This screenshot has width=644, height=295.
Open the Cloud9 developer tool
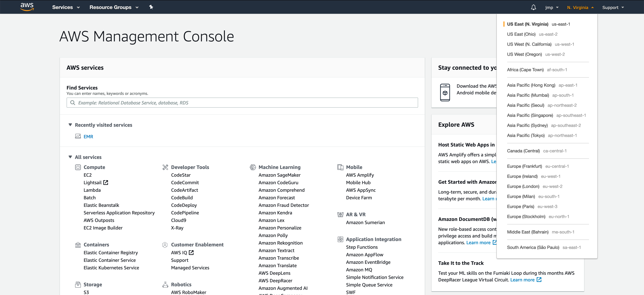pos(178,220)
